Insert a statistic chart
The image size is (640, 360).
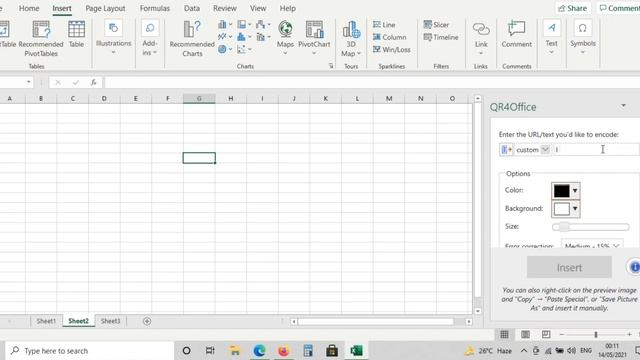coord(244,37)
